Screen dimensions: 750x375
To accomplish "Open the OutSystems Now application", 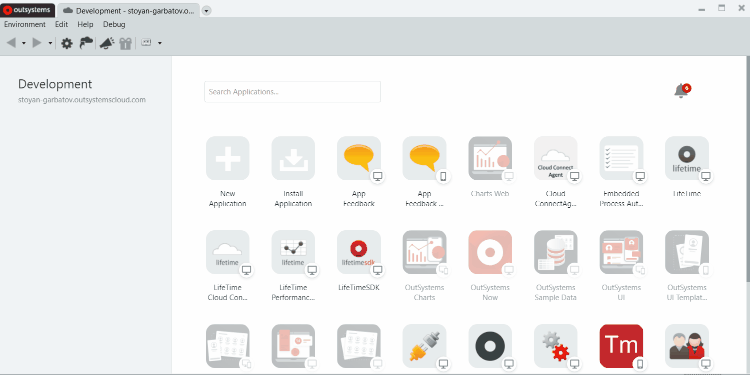I will click(490, 252).
